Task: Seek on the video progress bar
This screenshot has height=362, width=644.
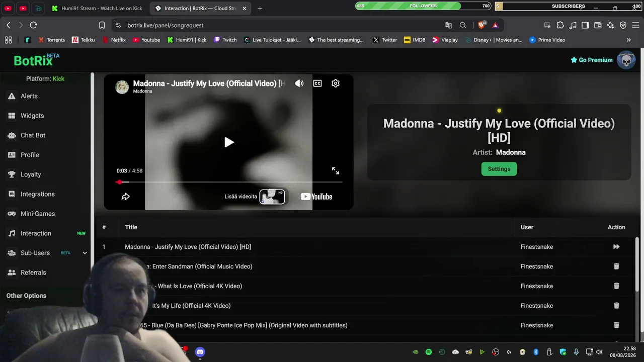Action: pyautogui.click(x=229, y=182)
